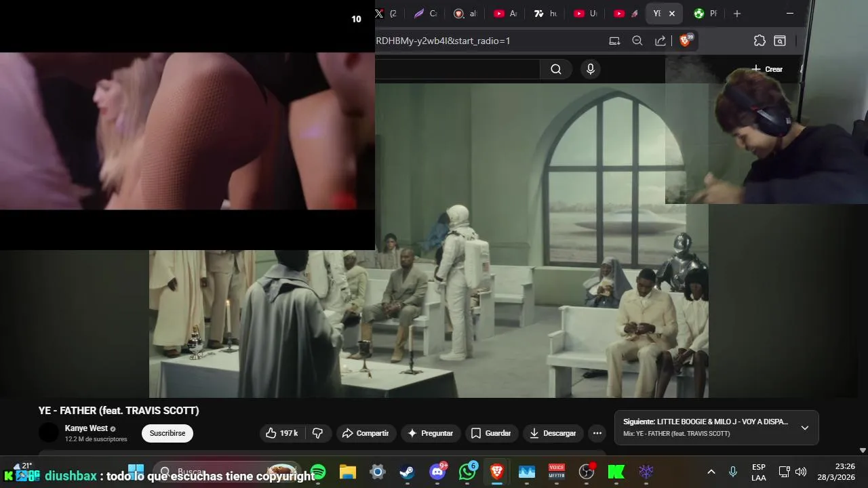Viewport: 868px width, 488px height.
Task: Open Spotify from the taskbar
Action: pyautogui.click(x=318, y=472)
